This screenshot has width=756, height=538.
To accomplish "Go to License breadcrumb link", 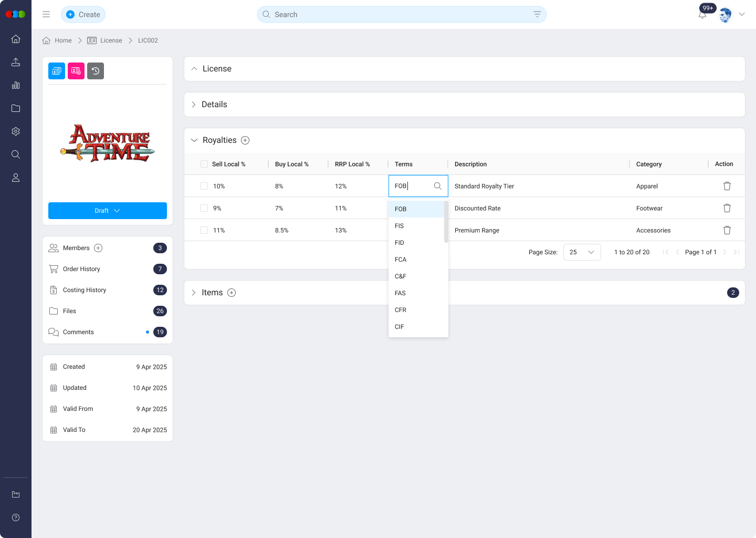I will point(111,40).
